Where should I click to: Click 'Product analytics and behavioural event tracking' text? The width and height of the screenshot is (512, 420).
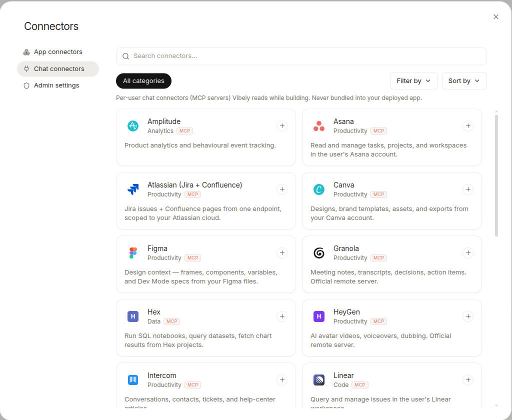(200, 145)
